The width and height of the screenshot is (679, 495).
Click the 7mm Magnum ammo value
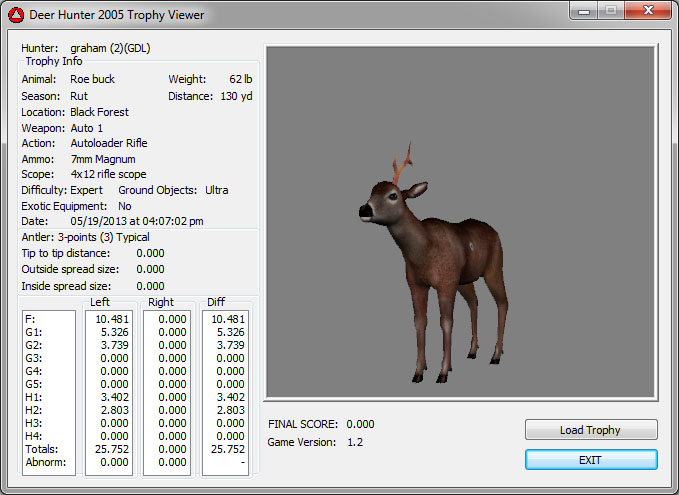(102, 159)
